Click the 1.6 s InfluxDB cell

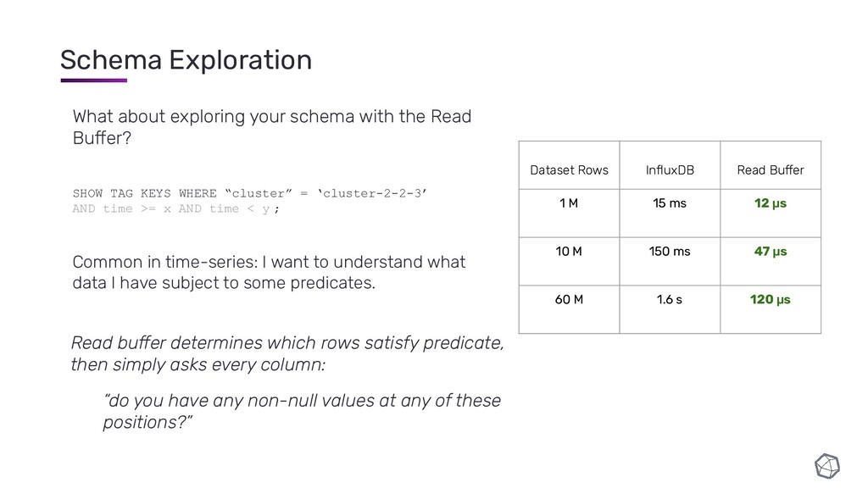click(x=670, y=309)
